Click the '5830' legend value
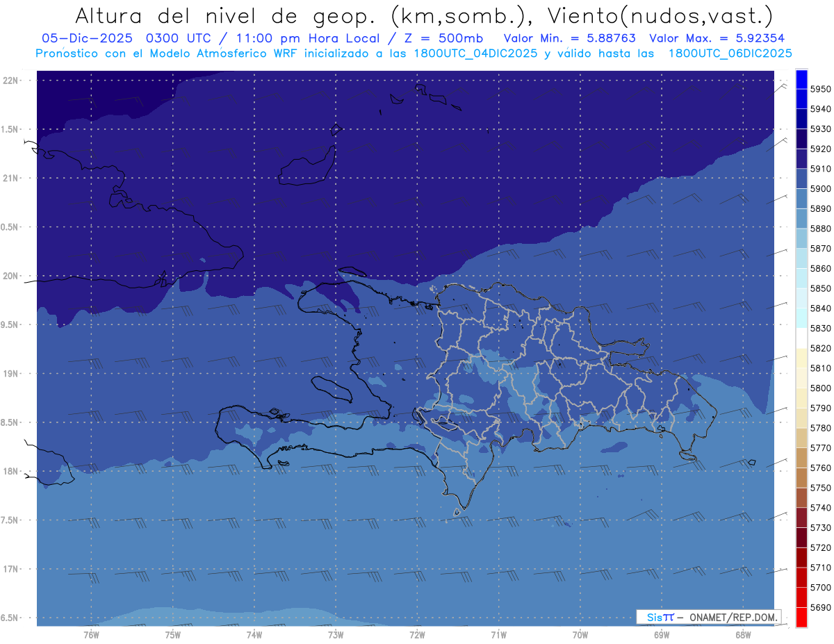The image size is (834, 644). click(x=821, y=329)
